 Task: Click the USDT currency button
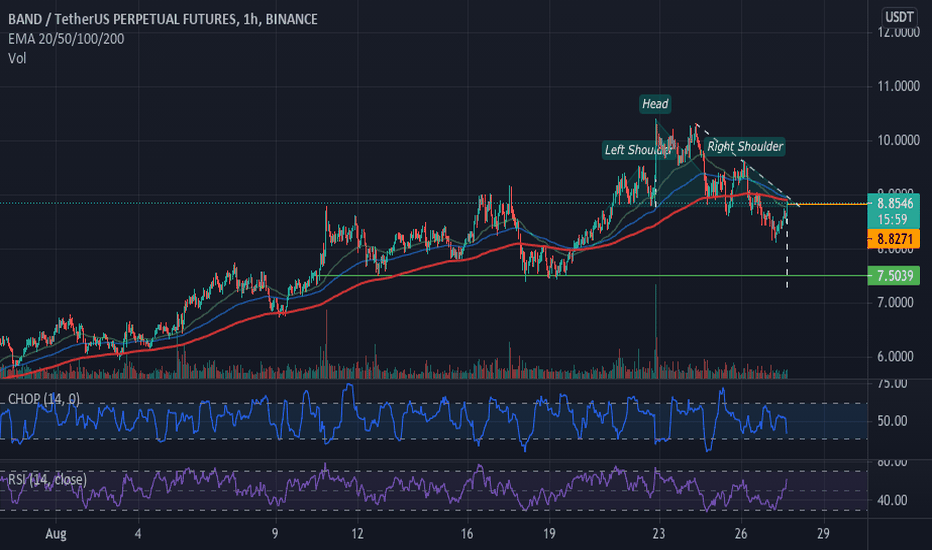899,17
